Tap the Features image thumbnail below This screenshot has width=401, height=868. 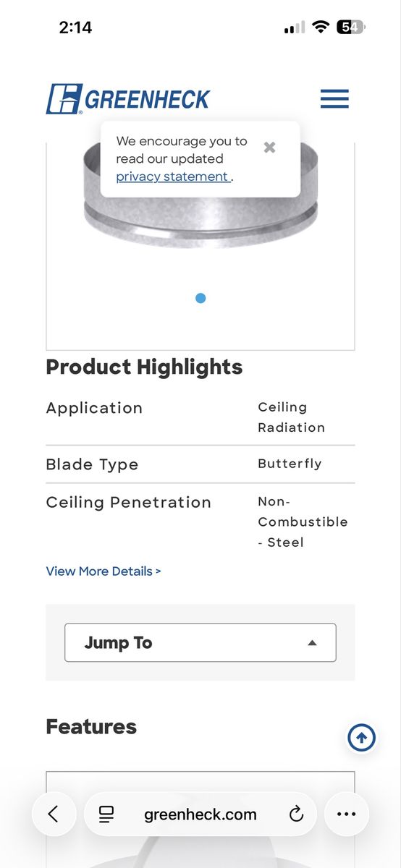pos(200,820)
